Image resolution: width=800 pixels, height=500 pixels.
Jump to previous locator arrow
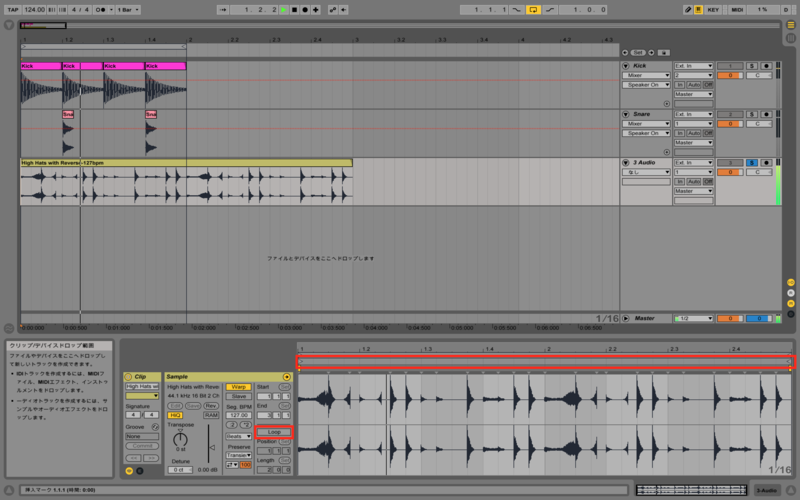pyautogui.click(x=625, y=53)
